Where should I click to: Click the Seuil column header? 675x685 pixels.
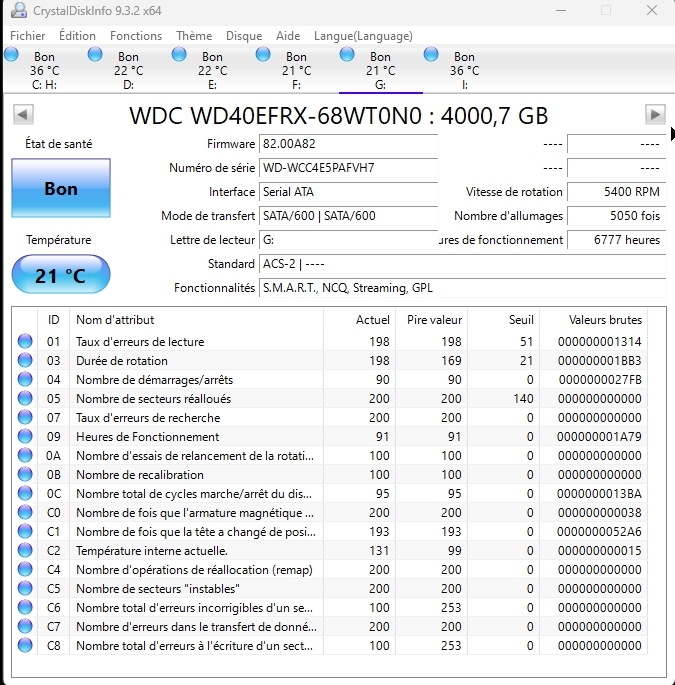pyautogui.click(x=504, y=320)
